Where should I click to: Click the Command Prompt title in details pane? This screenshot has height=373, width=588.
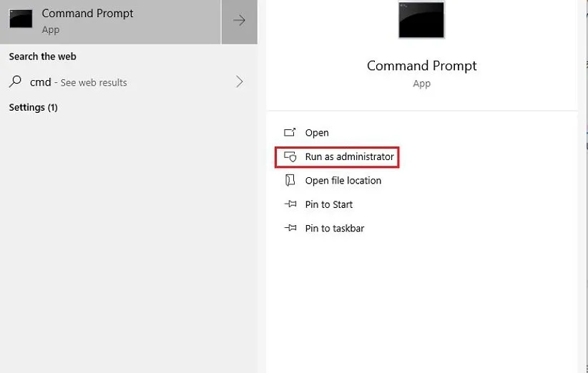coord(421,66)
